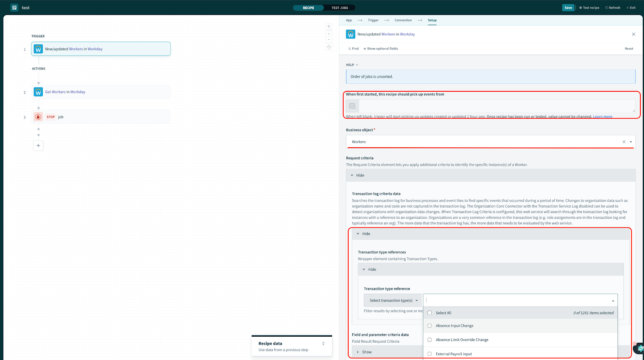The image size is (644, 360).
Task: Reset the trigger setup fields
Action: pyautogui.click(x=629, y=49)
